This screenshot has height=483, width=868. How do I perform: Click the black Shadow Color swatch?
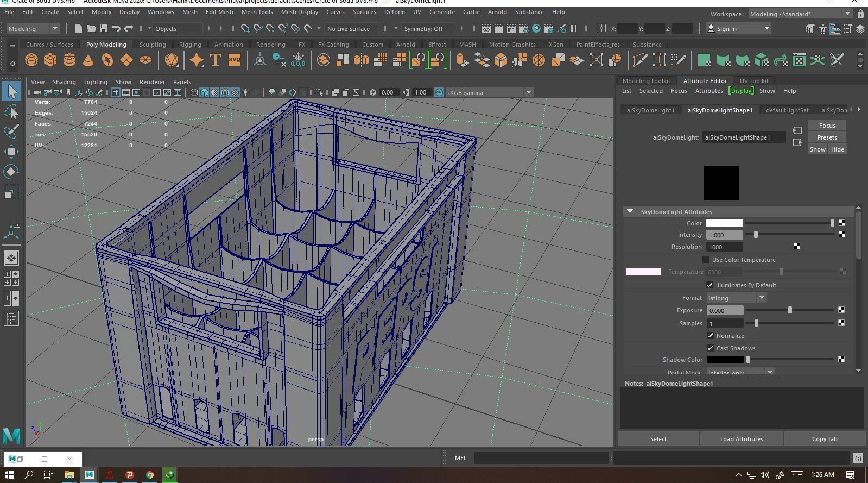(x=725, y=360)
